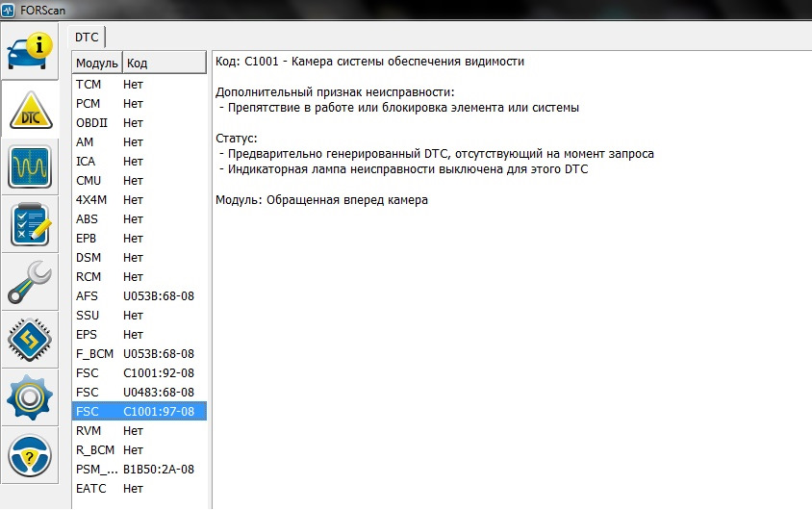
Task: Select the PCM module row
Action: pyautogui.click(x=140, y=104)
